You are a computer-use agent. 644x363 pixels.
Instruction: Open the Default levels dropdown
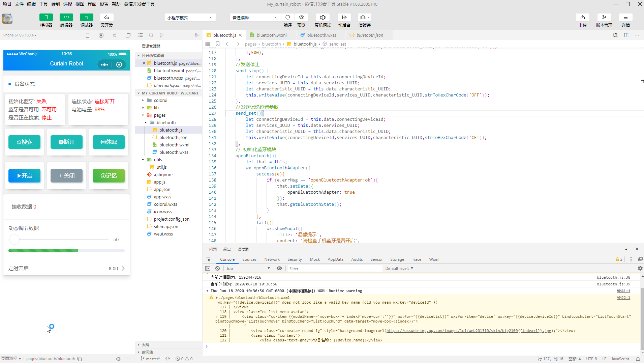(x=399, y=269)
